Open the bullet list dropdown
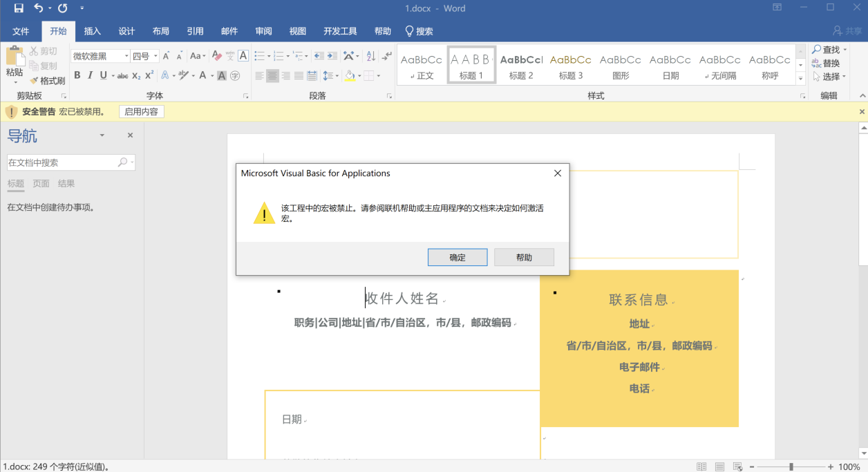This screenshot has height=472, width=868. 270,56
